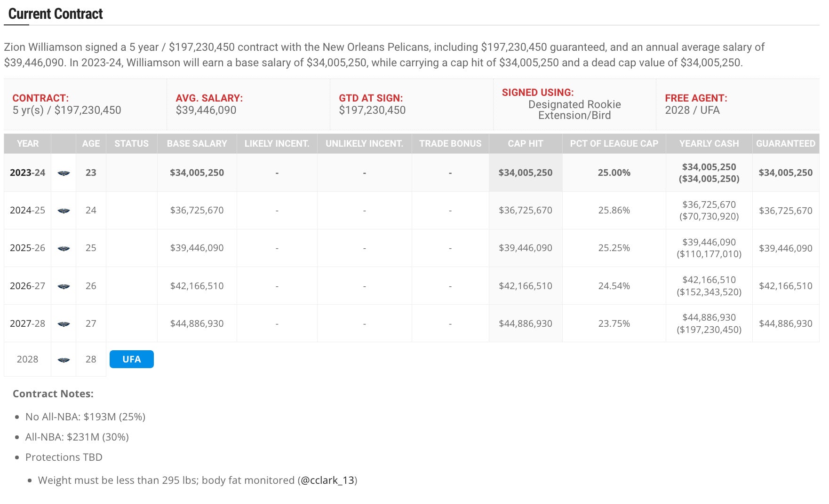The width and height of the screenshot is (829, 504).
Task: Click the YEARLY CASH column header
Action: pos(709,143)
